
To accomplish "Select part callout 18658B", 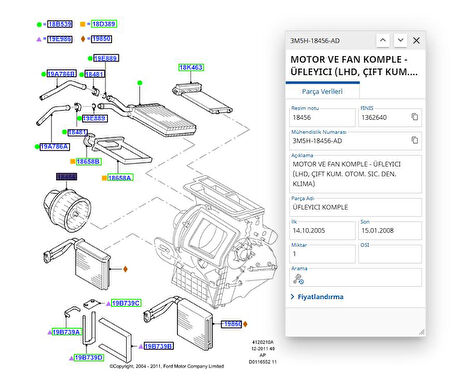I will tap(89, 162).
